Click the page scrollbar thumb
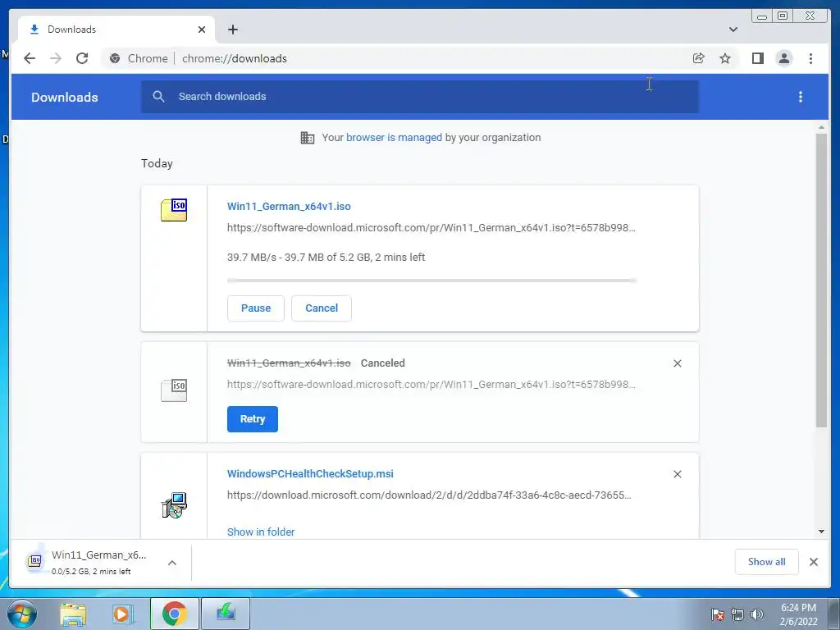The width and height of the screenshot is (840, 630). (821, 281)
